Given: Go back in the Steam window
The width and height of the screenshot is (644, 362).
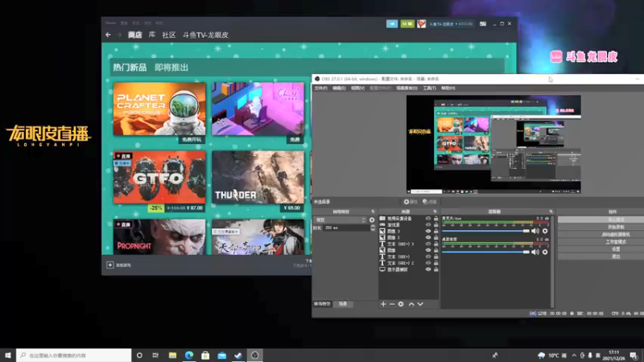Looking at the screenshot, I should point(108,35).
